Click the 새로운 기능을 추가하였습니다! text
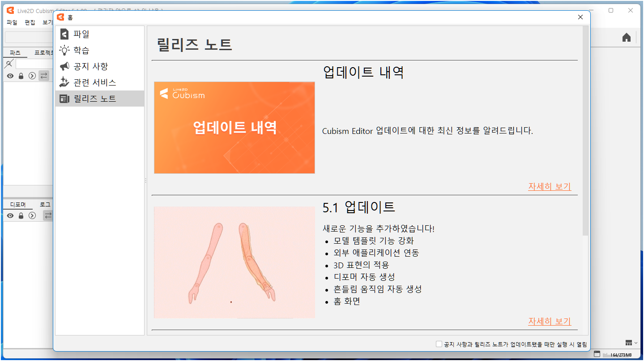644x361 pixels. click(379, 229)
